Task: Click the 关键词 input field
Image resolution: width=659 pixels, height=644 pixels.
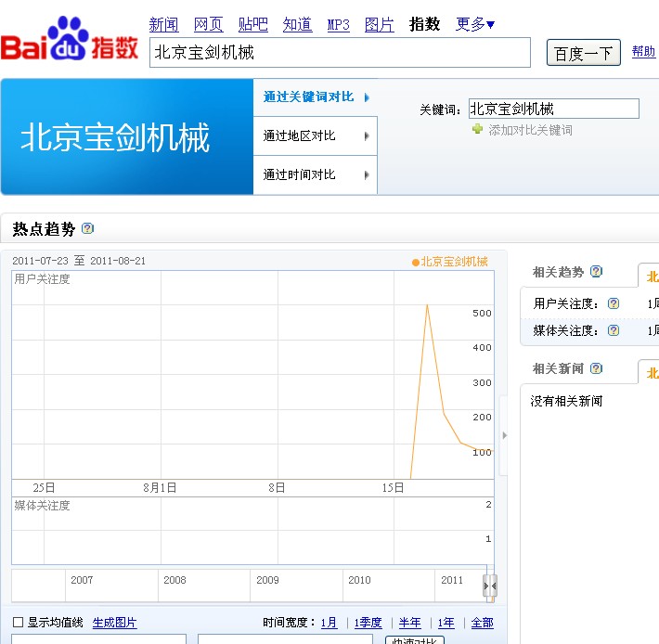Action: [x=554, y=109]
